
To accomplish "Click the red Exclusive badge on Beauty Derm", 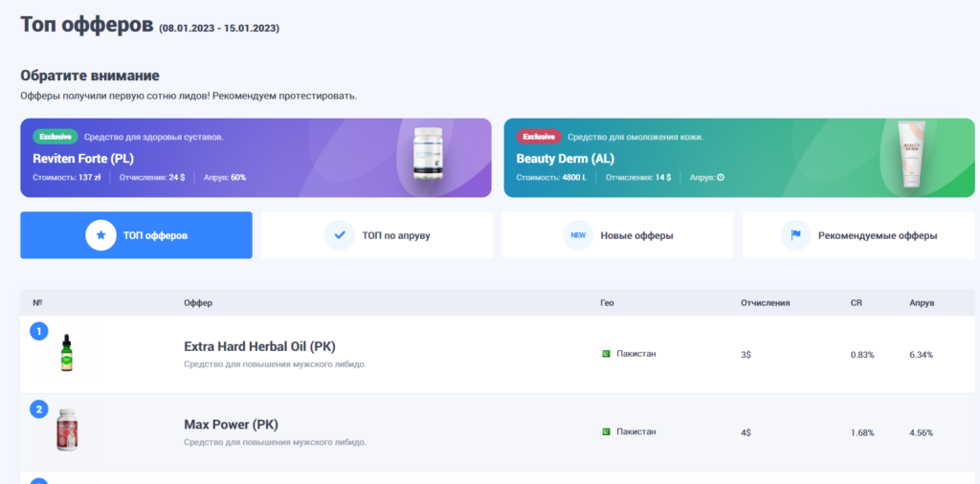I will point(539,137).
